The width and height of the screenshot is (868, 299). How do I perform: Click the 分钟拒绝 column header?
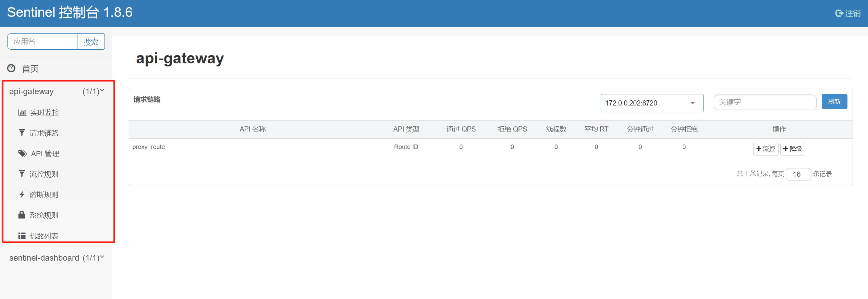(x=684, y=129)
